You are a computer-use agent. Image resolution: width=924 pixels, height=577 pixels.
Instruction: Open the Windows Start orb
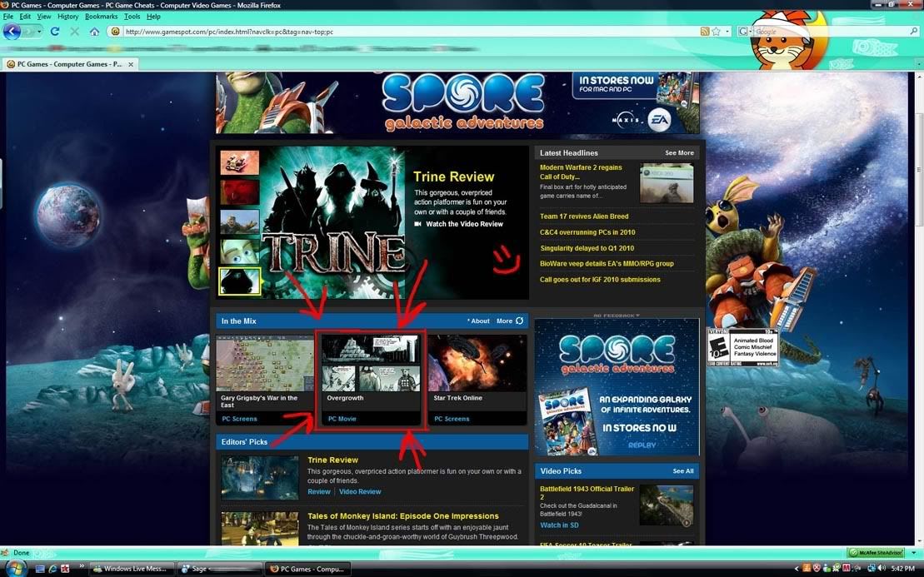(15, 569)
